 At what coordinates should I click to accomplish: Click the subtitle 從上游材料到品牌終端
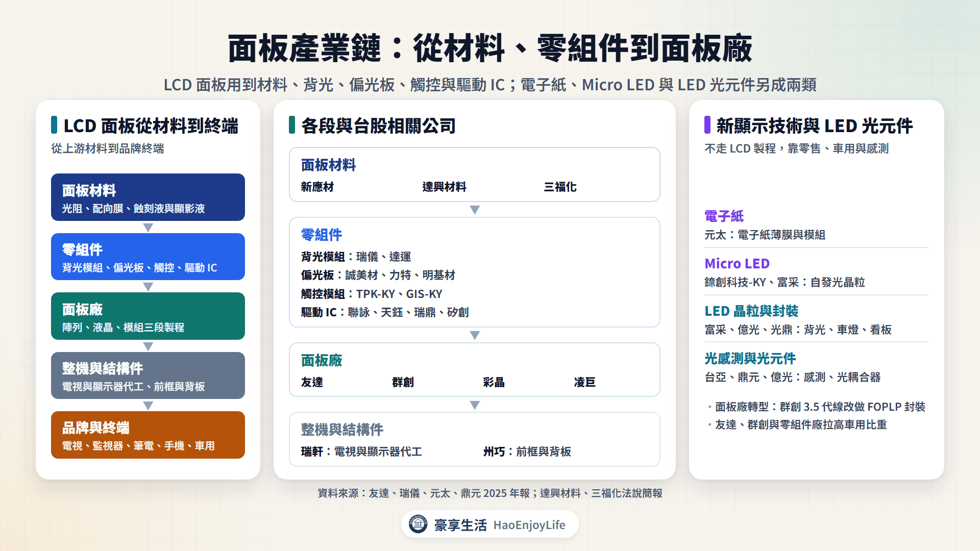coord(108,148)
